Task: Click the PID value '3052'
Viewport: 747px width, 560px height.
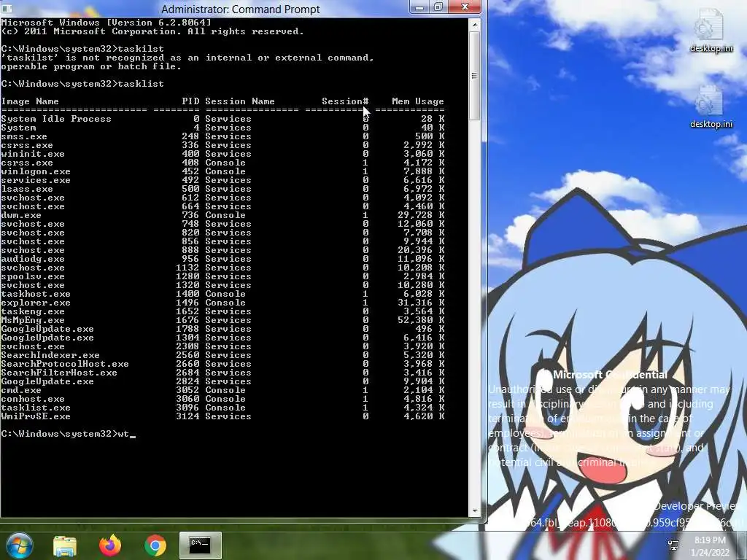Action: coord(187,391)
